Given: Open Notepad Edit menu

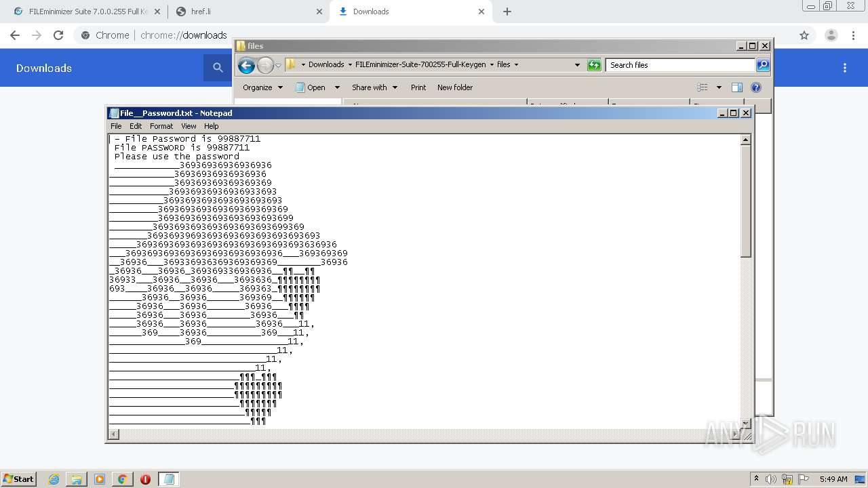Looking at the screenshot, I should point(136,126).
